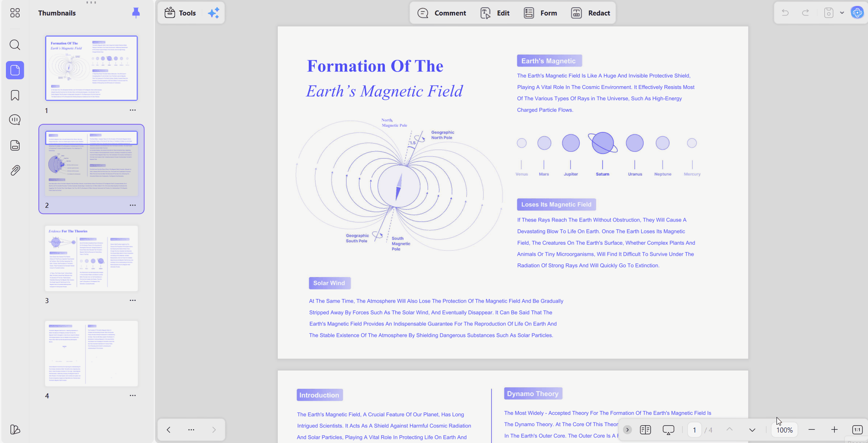Switch to Comment mode

click(442, 13)
